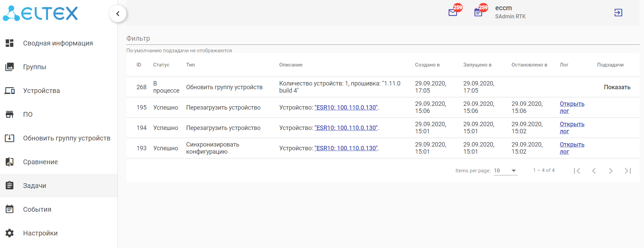The width and height of the screenshot is (644, 248).
Task: Open the log for task 193
Action: [x=572, y=148]
